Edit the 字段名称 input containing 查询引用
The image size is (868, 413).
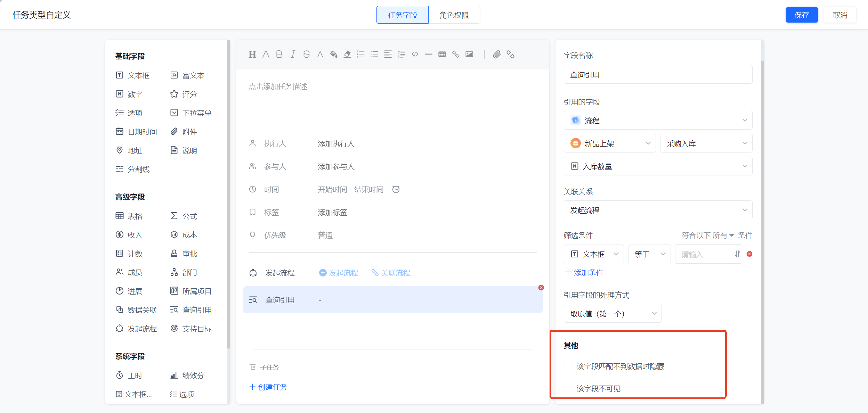(x=658, y=74)
